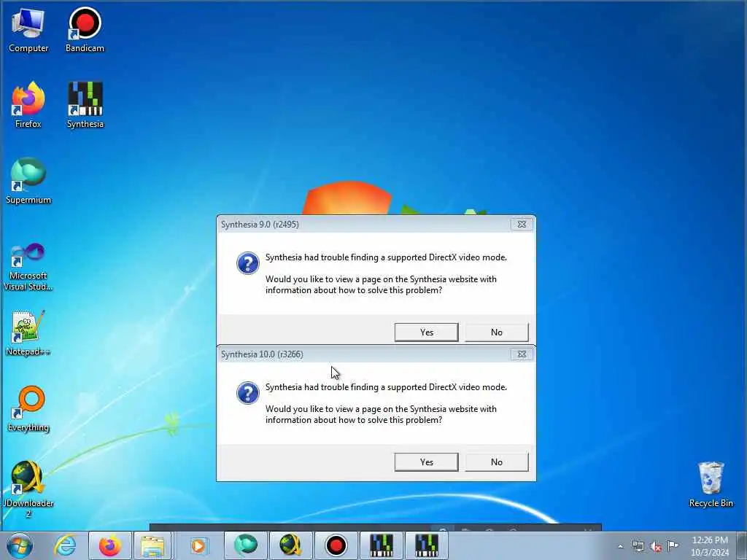Select the Firefox desktop shortcut
The height and width of the screenshot is (560, 747).
28,105
